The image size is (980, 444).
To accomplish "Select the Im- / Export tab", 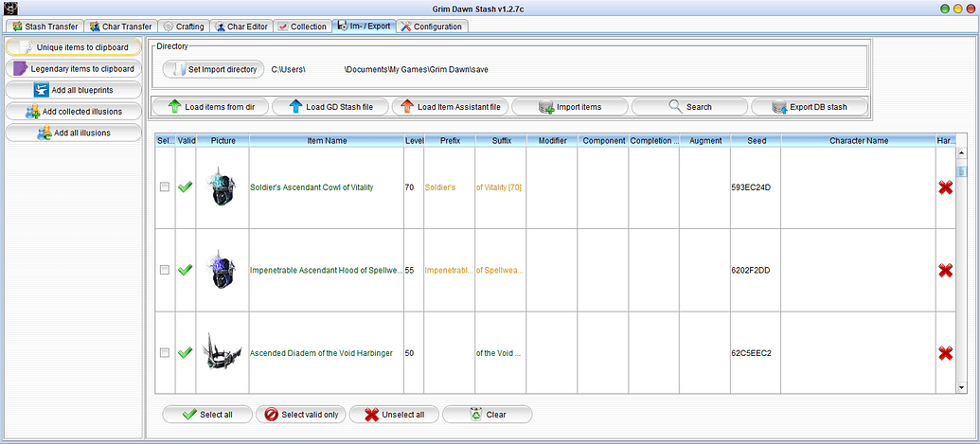I will 365,27.
